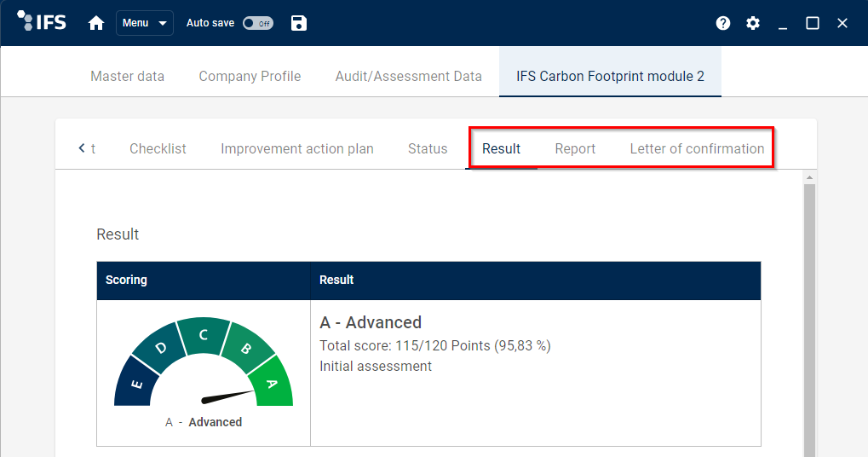This screenshot has width=868, height=457.
Task: Click the 'Auto save' label
Action: pos(210,23)
